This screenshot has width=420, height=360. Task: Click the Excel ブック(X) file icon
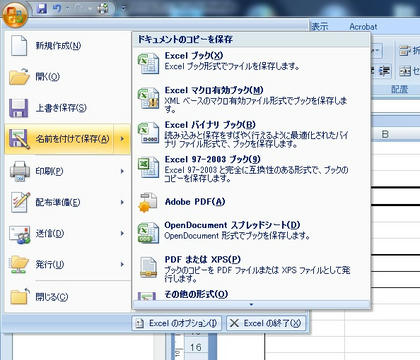(x=149, y=63)
